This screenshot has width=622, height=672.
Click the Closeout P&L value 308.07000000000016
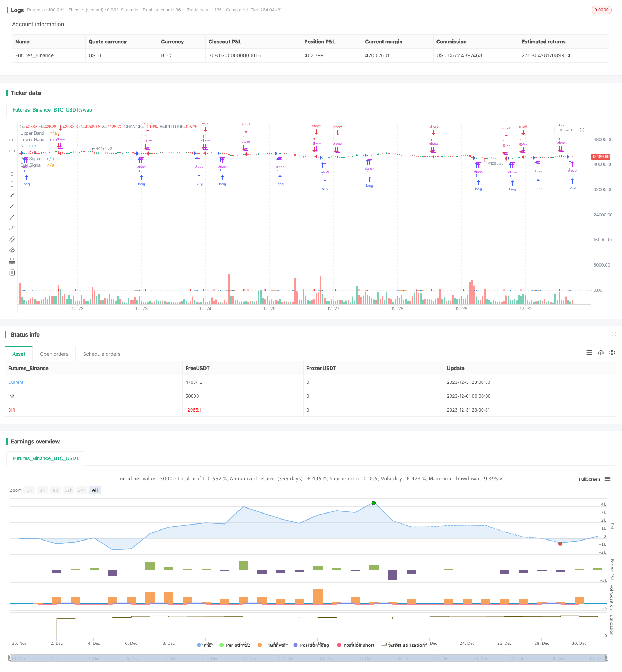[234, 55]
